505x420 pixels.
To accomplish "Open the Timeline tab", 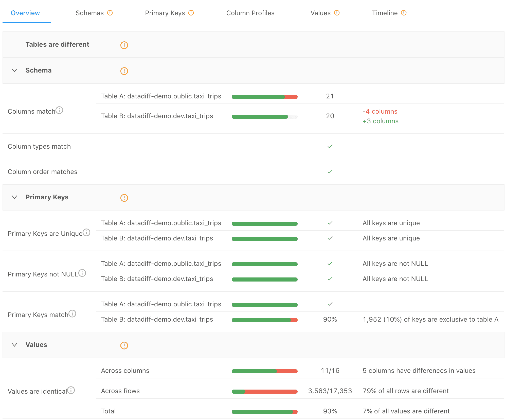I will (x=385, y=13).
